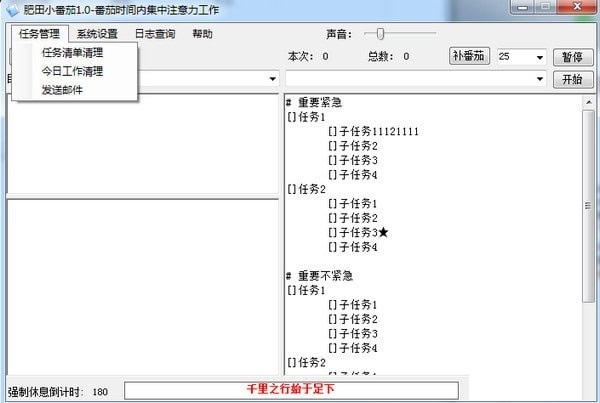Image resolution: width=600 pixels, height=403 pixels.
Task: Click the 总数 count value
Action: 406,57
